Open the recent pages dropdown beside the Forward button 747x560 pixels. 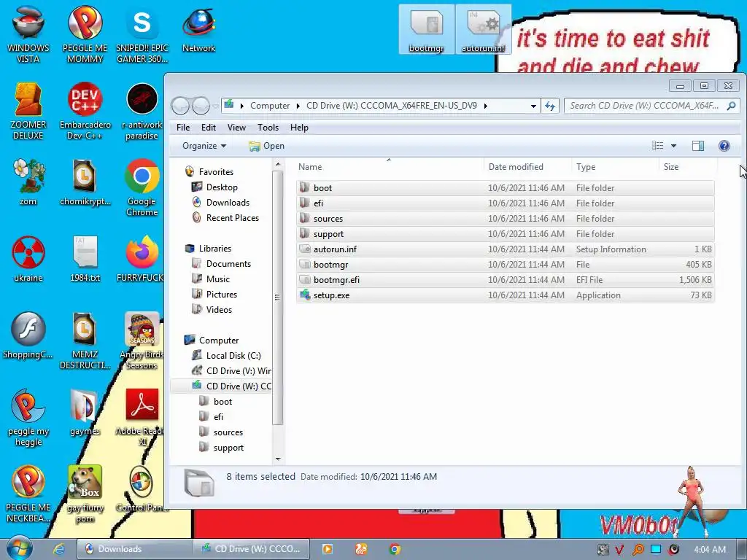[216, 106]
